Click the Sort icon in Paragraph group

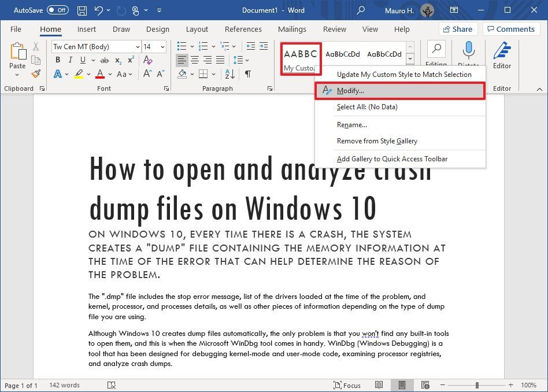(230, 74)
